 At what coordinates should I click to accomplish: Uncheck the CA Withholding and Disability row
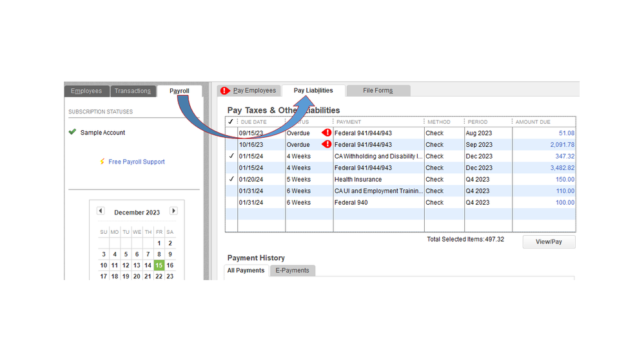click(x=231, y=156)
